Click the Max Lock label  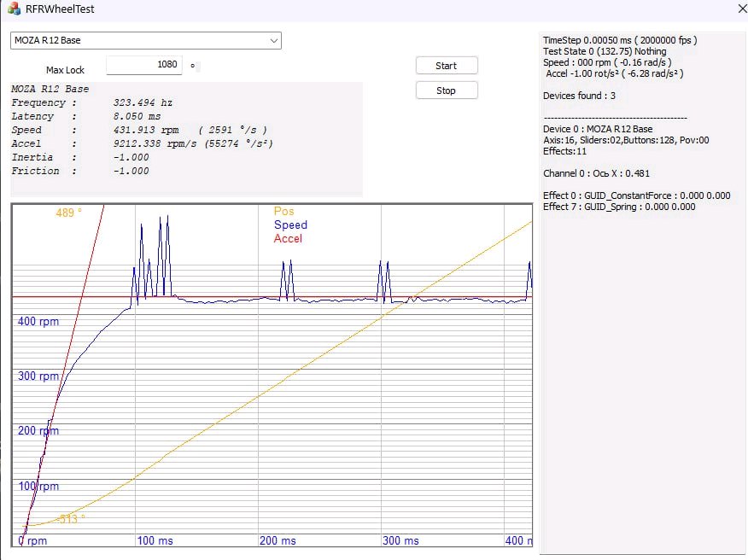click(x=65, y=70)
